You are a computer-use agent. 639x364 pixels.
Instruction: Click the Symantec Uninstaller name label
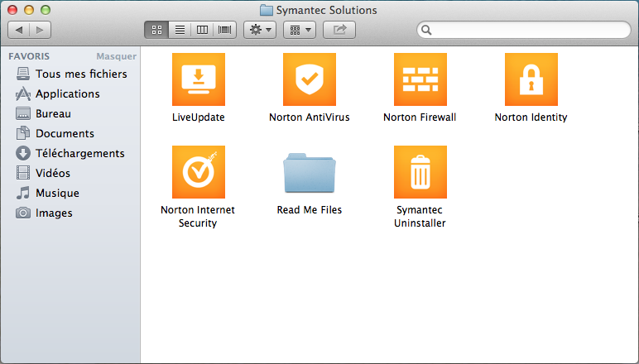pos(420,216)
